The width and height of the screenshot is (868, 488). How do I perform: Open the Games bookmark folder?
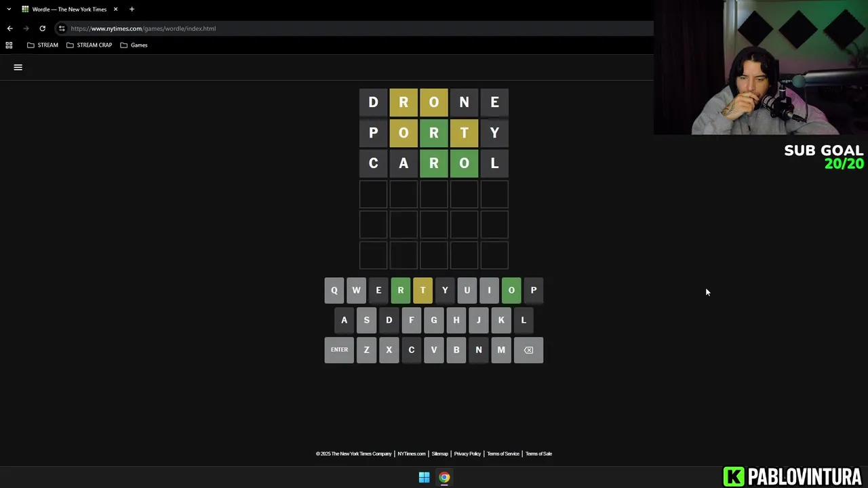pos(134,45)
